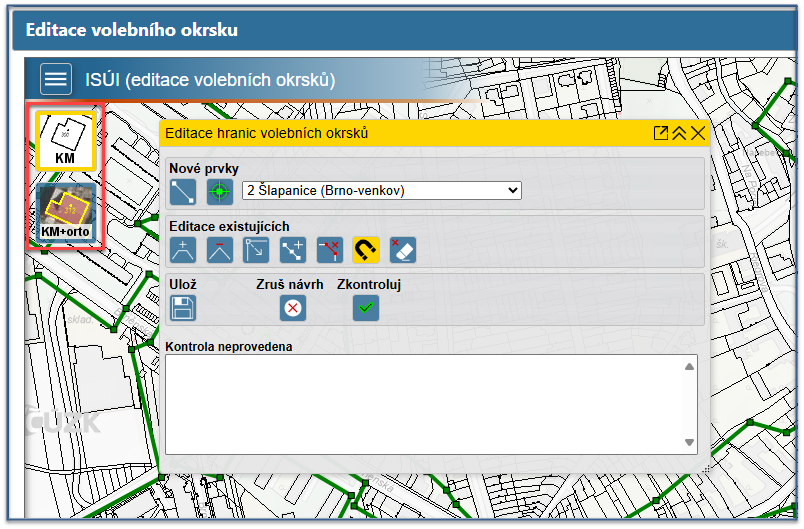Choose the move vertex arrow tool

(256, 250)
